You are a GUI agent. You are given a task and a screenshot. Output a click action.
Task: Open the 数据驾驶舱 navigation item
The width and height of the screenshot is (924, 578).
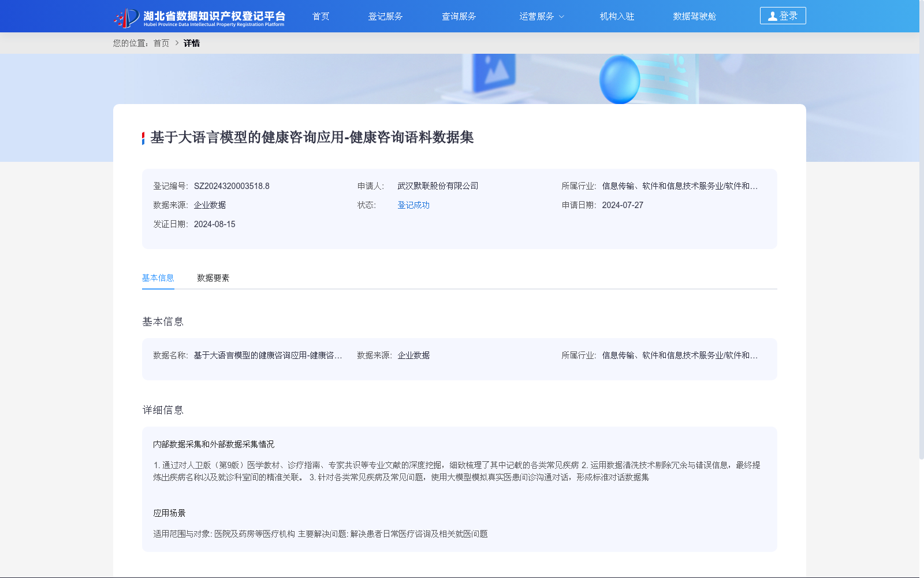(x=695, y=16)
